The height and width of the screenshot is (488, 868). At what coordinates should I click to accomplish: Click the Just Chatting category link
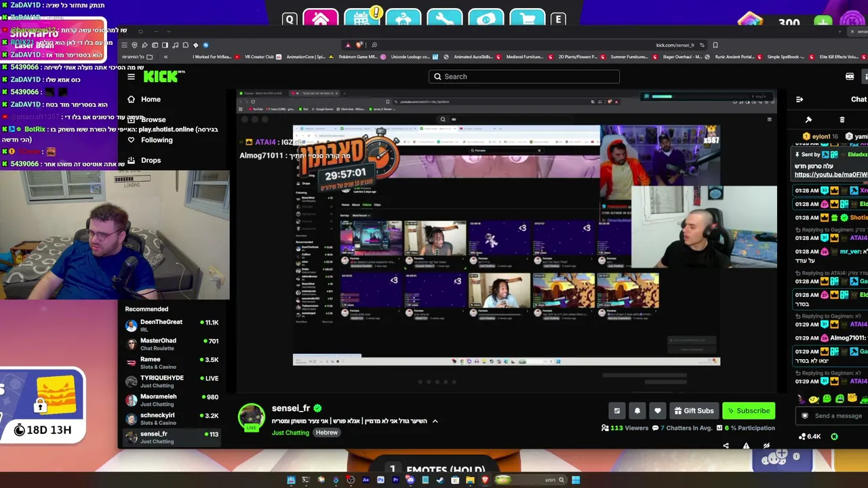(290, 432)
